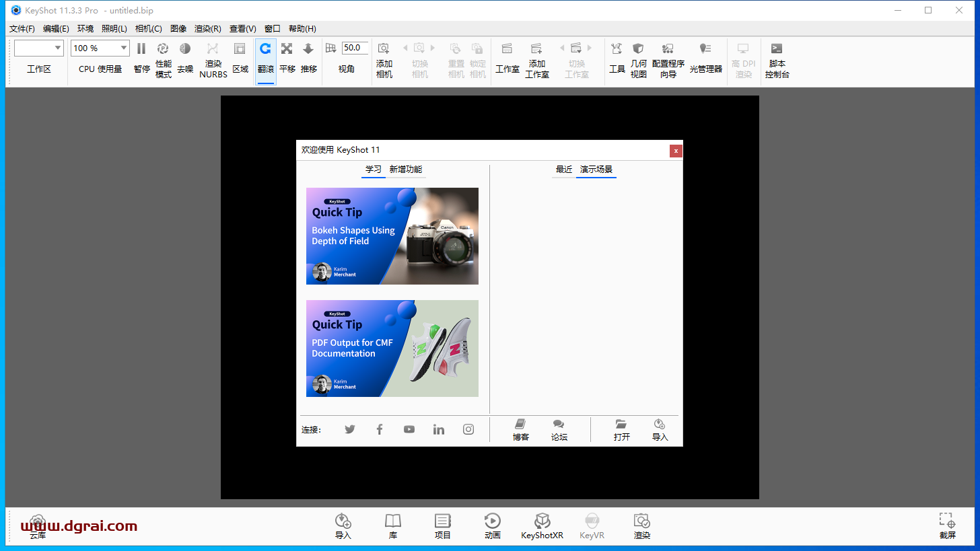Screen dimensions: 980x551
Task: Toggle Region (区域) render icon
Action: point(240,49)
